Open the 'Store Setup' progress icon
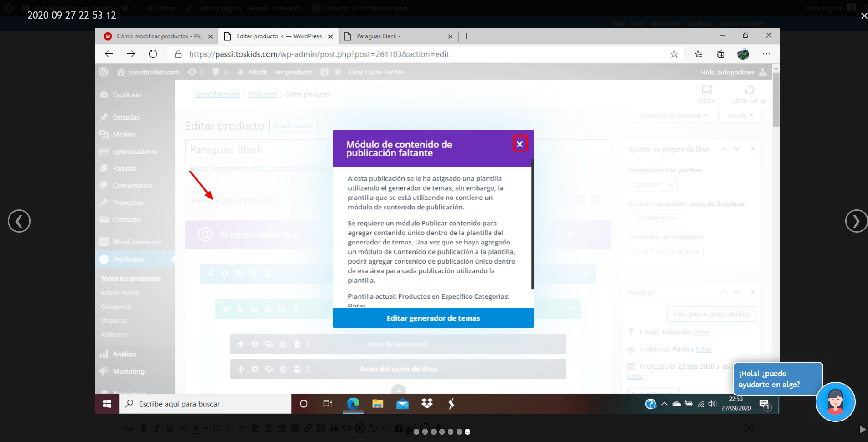Screen dimensions: 868x442 [x=749, y=94]
